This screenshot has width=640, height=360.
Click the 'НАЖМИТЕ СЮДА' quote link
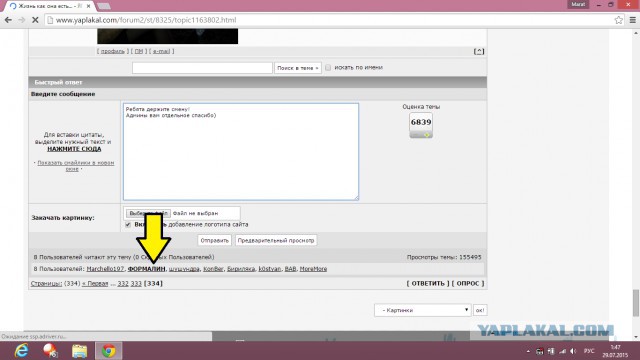74,149
